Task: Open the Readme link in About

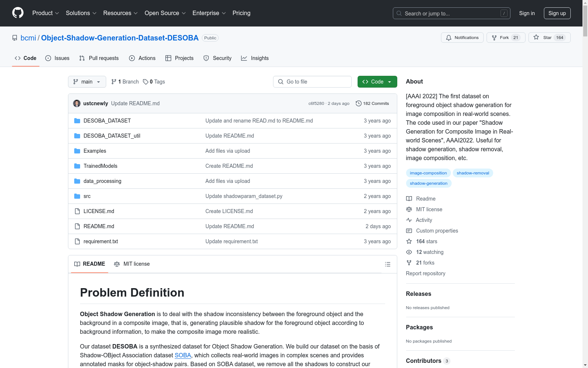Action: (421, 199)
